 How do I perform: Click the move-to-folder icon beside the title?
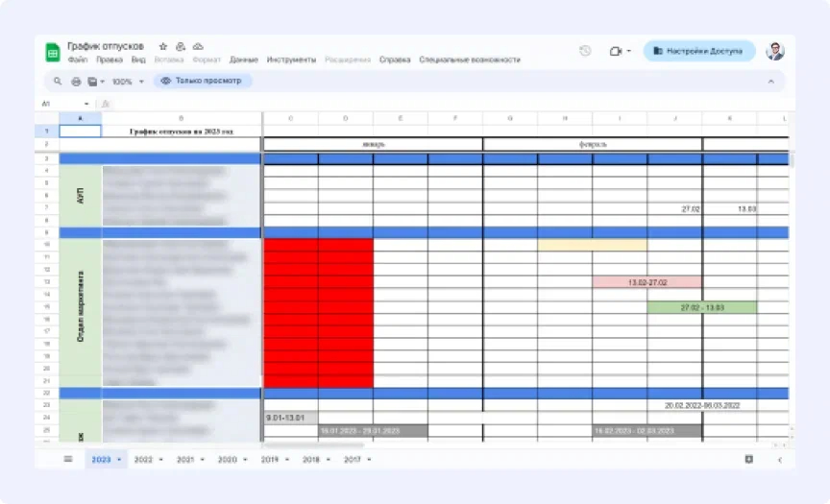(181, 46)
